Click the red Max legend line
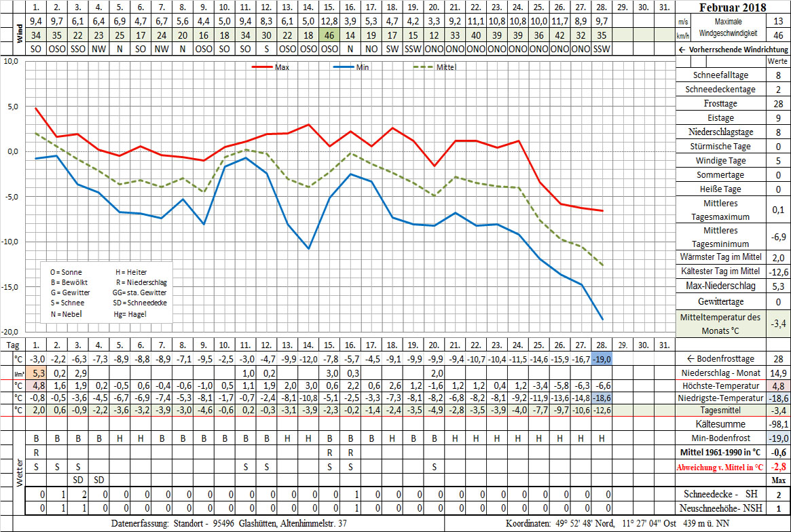791x532 pixels. tap(262, 67)
